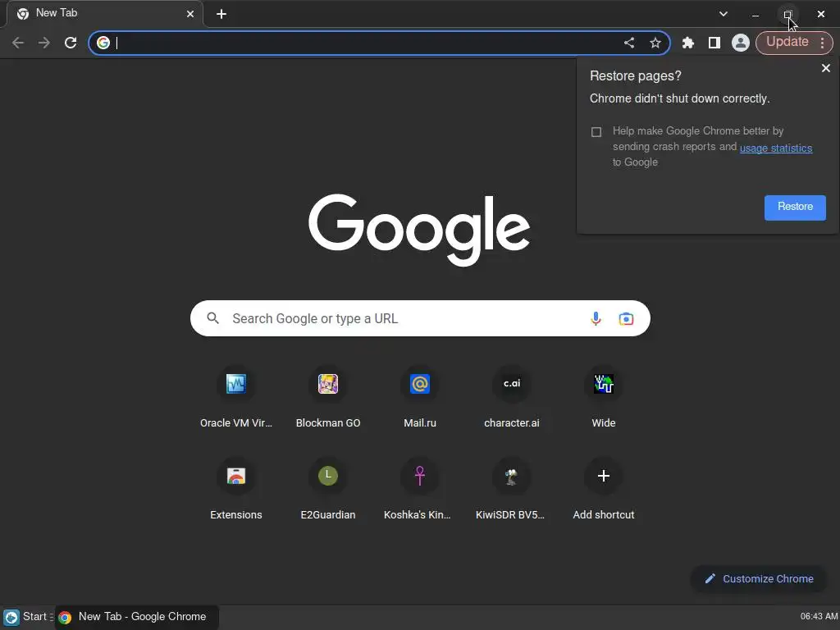The width and height of the screenshot is (840, 630).
Task: Dismiss the Restore pages popup
Action: click(825, 69)
